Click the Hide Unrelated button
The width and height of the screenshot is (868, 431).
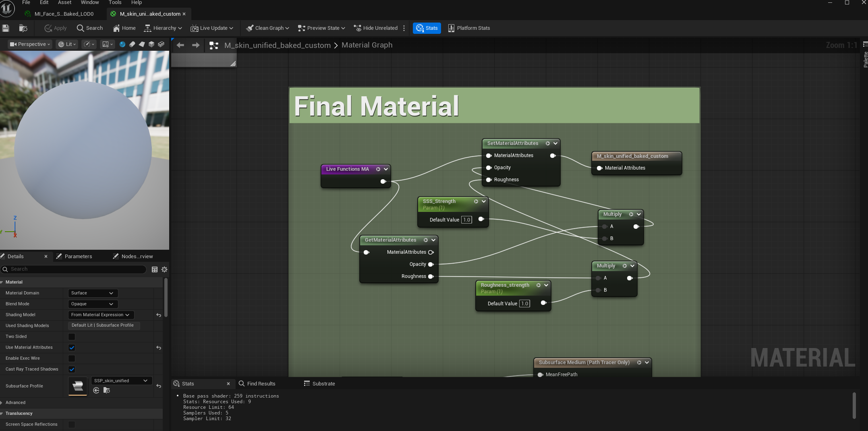[375, 28]
